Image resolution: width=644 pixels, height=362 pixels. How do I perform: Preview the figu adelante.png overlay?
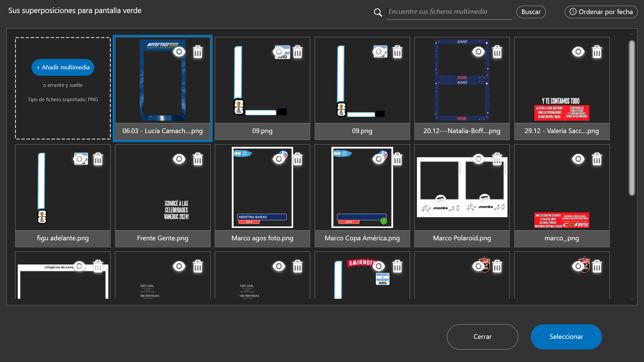click(79, 159)
